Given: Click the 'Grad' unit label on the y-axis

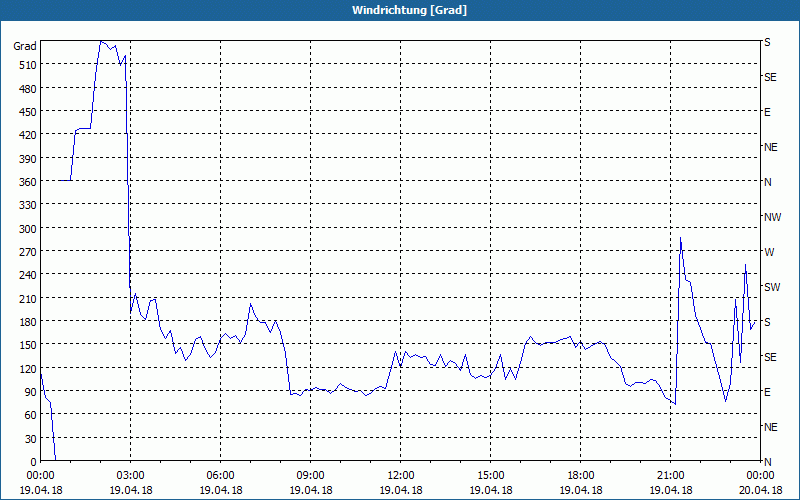Looking at the screenshot, I should (x=24, y=46).
